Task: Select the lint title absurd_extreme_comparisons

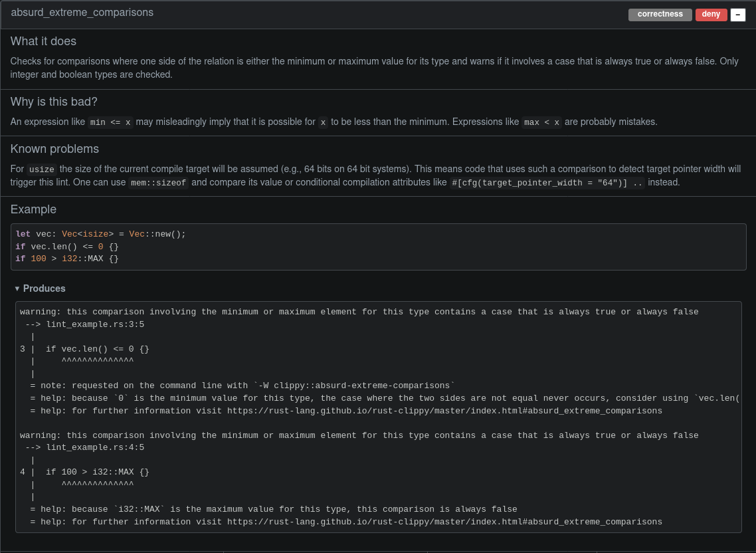Action: [x=82, y=12]
